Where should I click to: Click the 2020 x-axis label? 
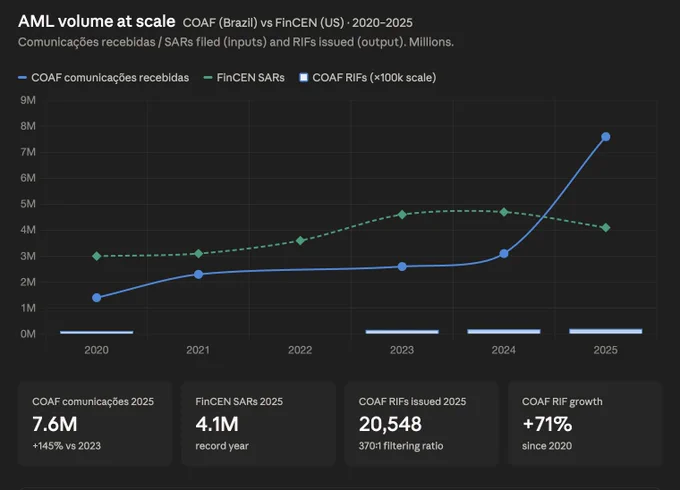[x=97, y=350]
